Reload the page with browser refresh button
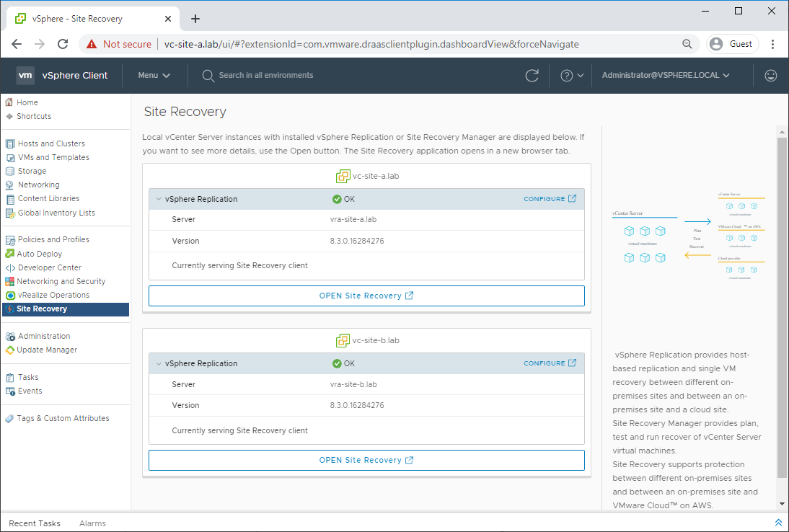 pos(63,44)
